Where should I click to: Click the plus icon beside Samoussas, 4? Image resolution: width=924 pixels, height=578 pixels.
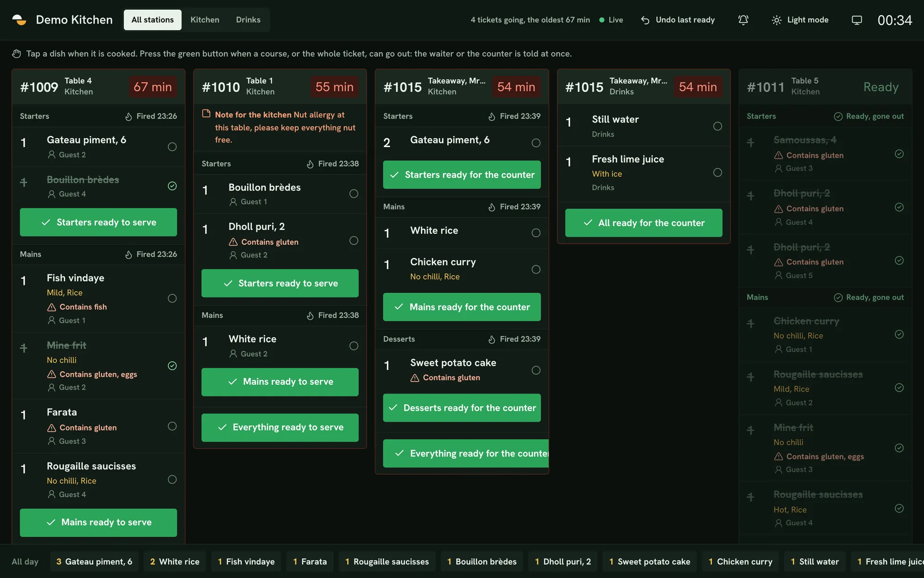[750, 142]
